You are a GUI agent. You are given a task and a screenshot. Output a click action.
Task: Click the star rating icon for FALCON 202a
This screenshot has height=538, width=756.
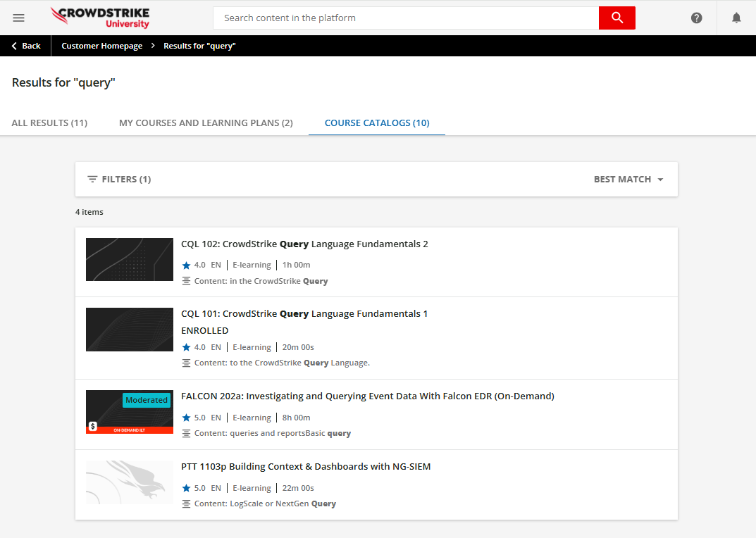coord(187,418)
